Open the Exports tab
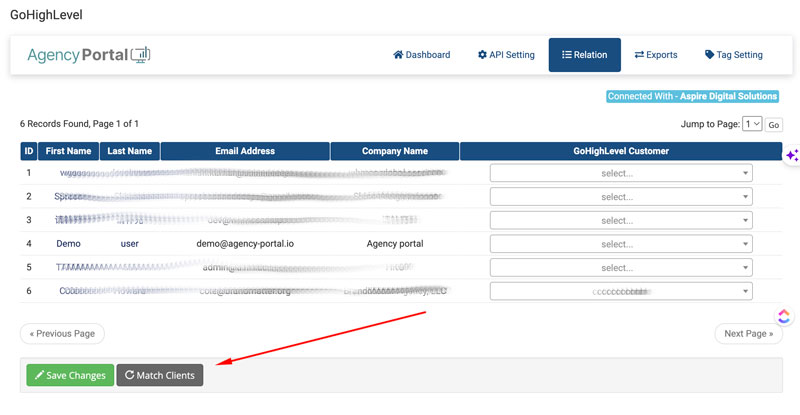The width and height of the screenshot is (800, 415). (656, 55)
